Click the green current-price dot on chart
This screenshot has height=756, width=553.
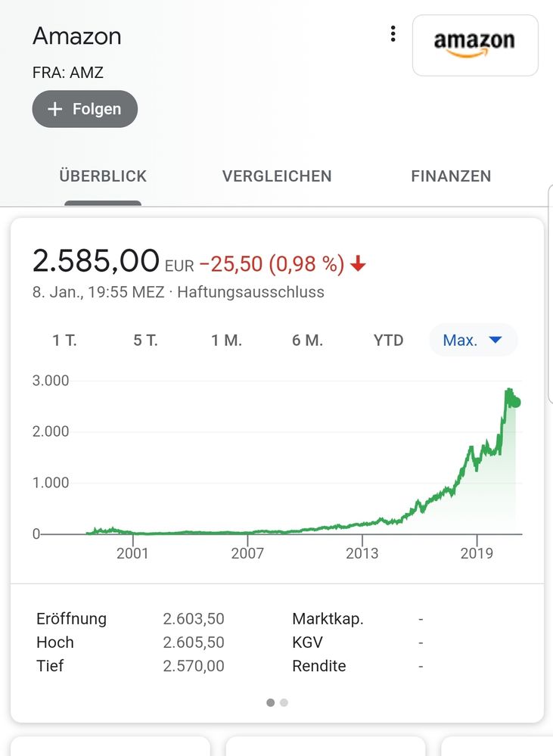click(x=515, y=402)
